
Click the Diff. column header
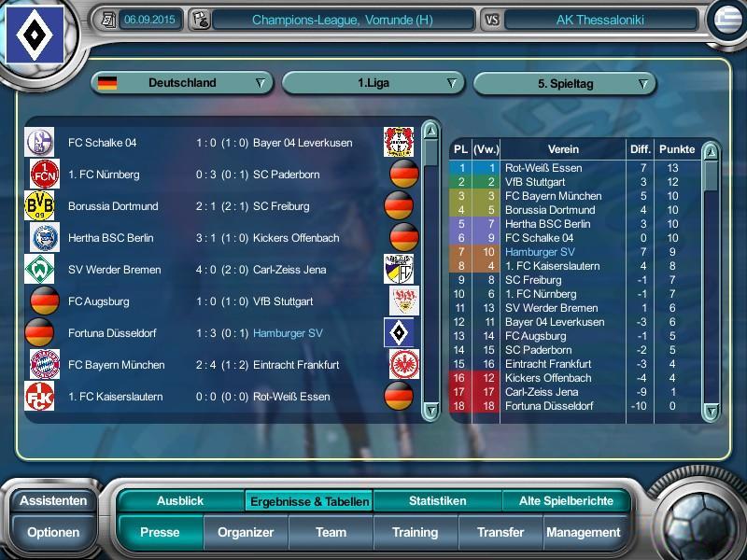click(641, 149)
